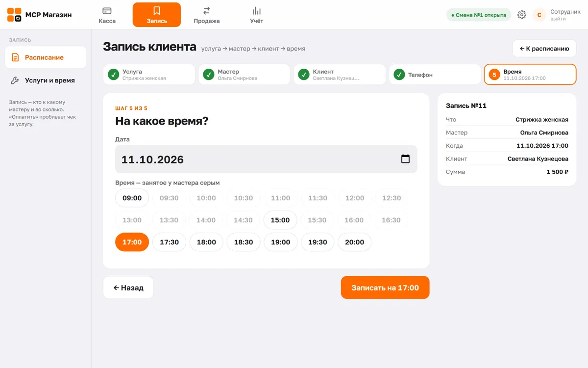
Task: Select Расписание in the sidebar
Action: 46,57
